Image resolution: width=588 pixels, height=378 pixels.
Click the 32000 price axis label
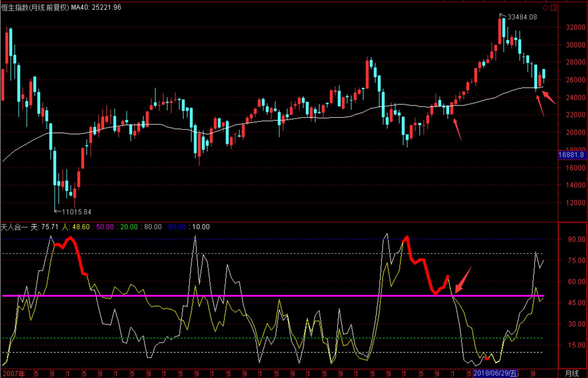tap(575, 27)
